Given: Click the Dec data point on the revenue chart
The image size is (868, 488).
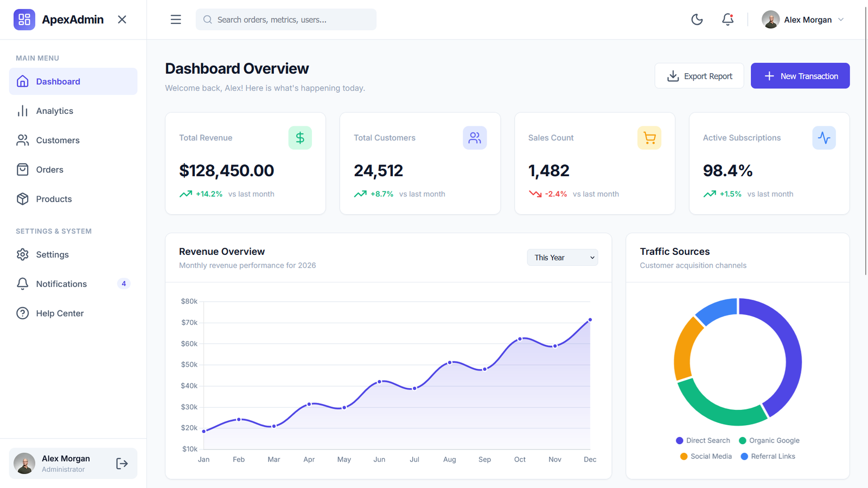Looking at the screenshot, I should click(x=590, y=320).
